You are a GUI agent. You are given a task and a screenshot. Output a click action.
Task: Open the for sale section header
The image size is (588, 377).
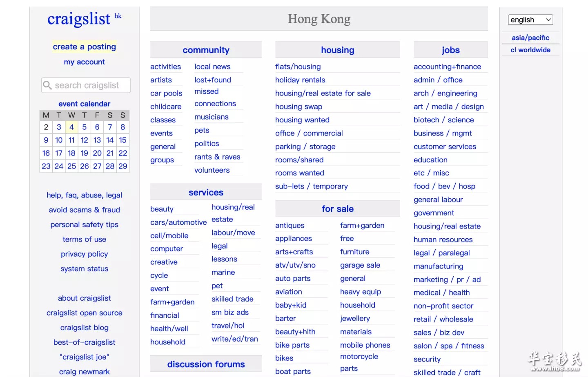(338, 208)
